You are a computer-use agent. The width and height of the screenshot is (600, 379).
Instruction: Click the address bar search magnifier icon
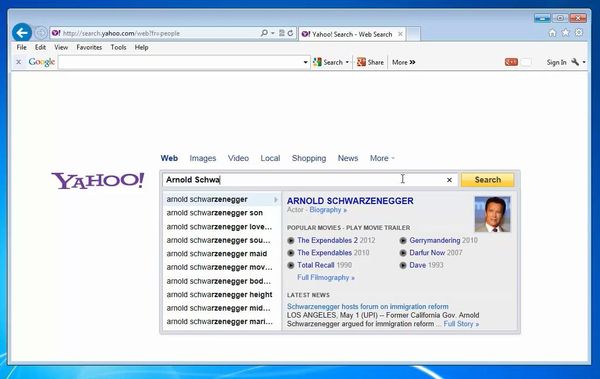[x=264, y=33]
